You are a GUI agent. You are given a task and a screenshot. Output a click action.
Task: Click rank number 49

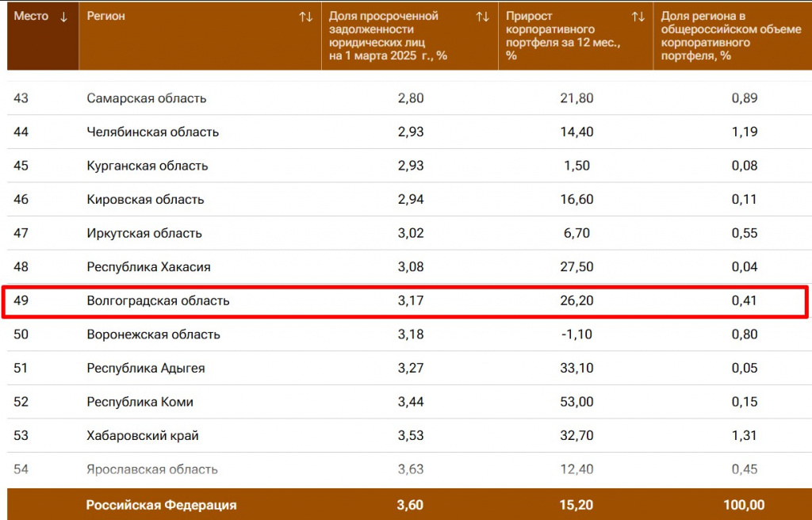(21, 300)
